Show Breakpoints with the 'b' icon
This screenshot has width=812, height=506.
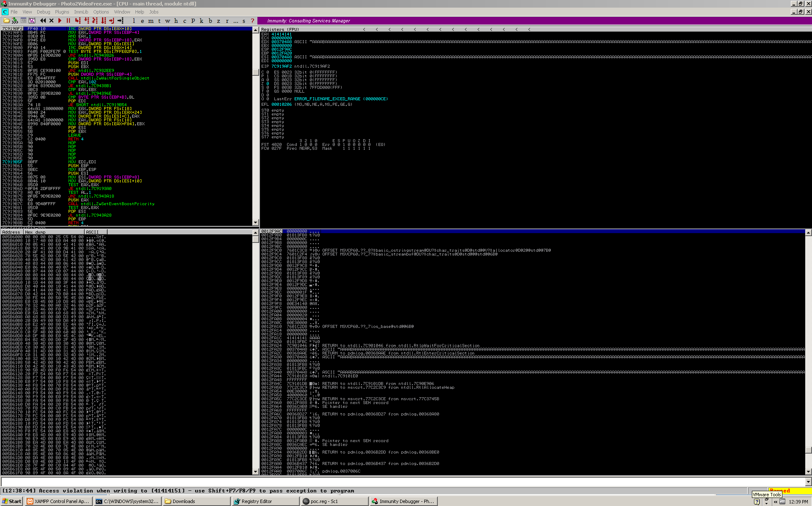210,21
